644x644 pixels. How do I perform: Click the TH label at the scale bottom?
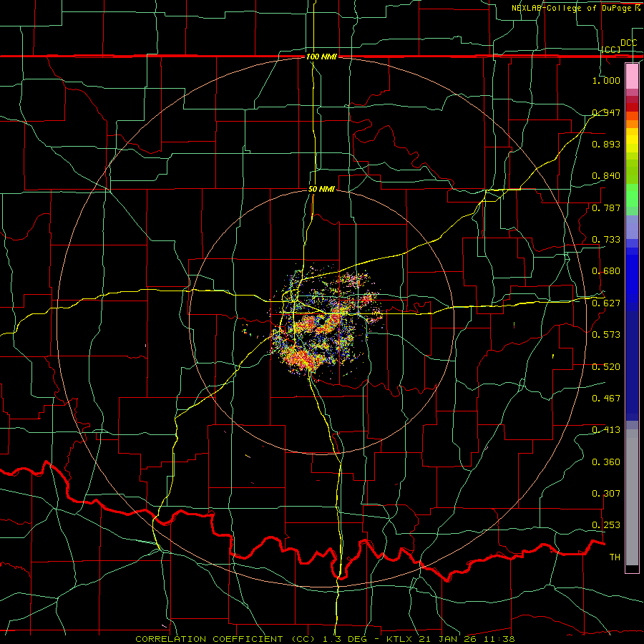(x=615, y=557)
